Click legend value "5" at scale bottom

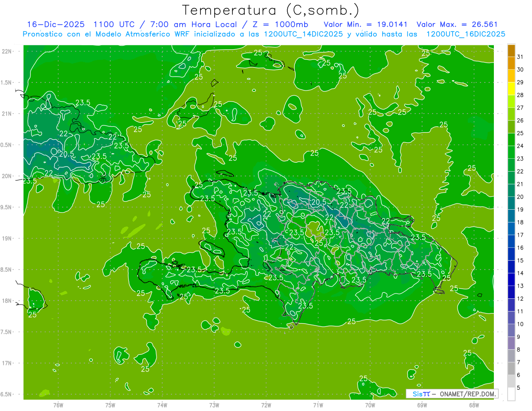[519, 388]
